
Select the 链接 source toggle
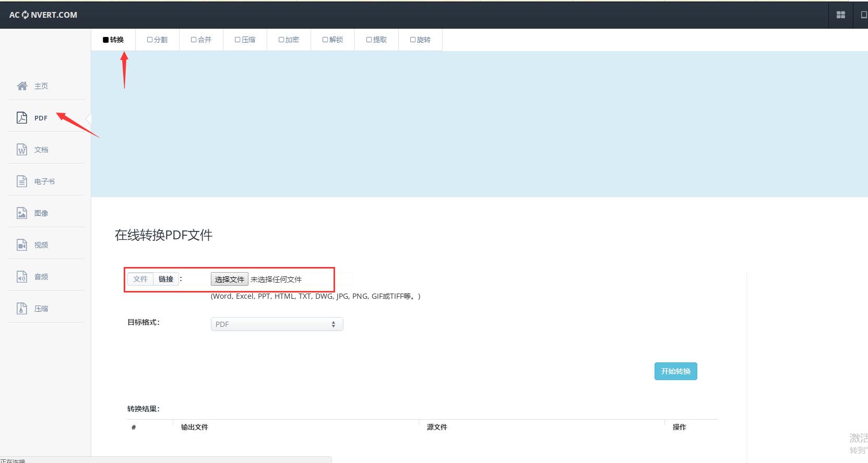coord(166,279)
